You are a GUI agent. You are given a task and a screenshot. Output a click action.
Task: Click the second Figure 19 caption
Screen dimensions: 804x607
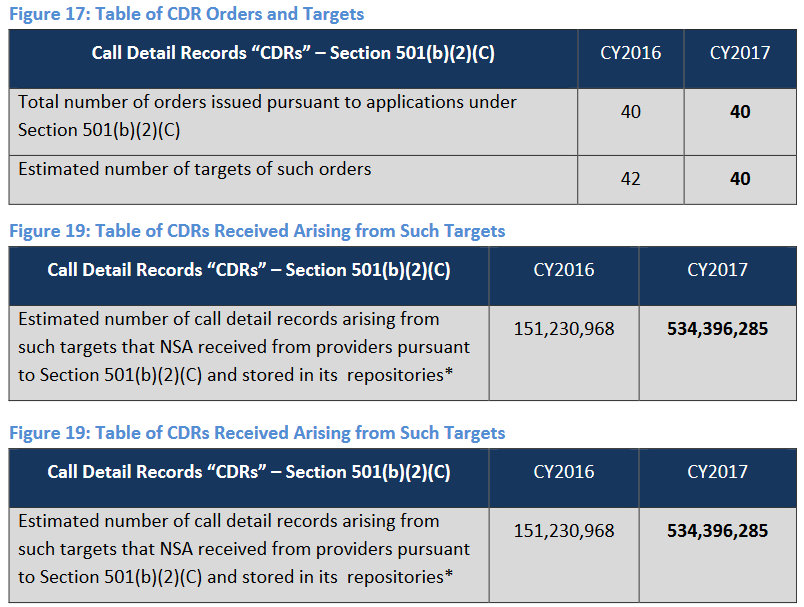(x=257, y=433)
